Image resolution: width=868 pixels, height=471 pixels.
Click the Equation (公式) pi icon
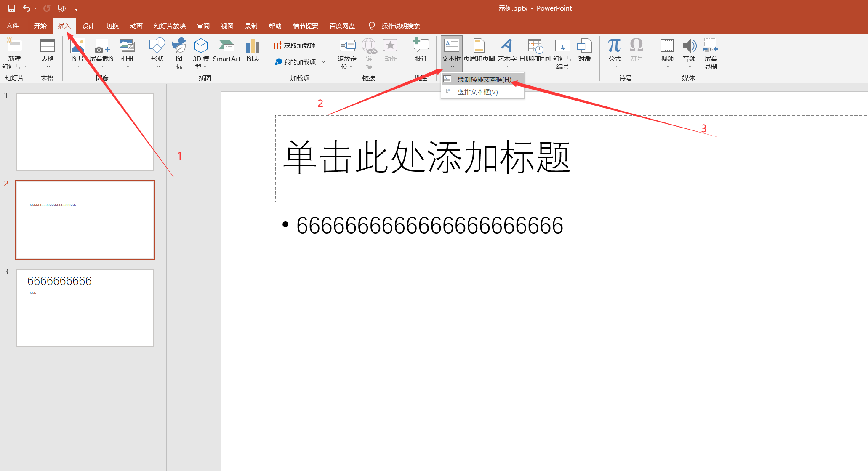click(615, 46)
